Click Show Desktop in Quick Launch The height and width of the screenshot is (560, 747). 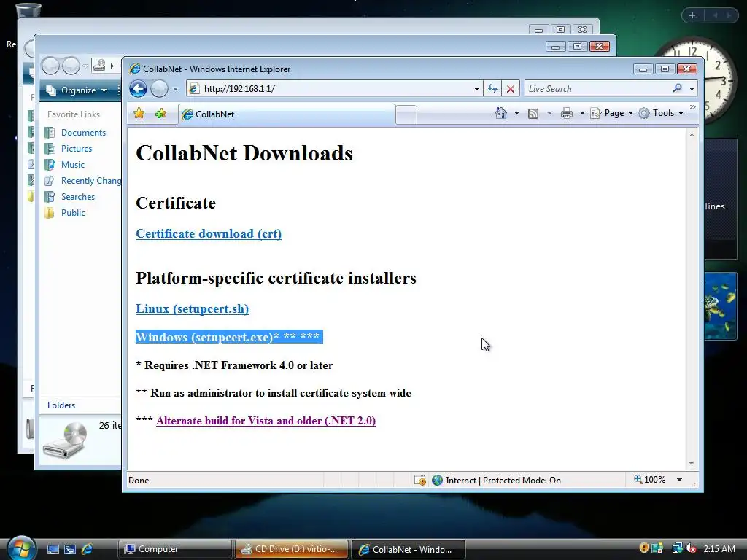coord(53,550)
